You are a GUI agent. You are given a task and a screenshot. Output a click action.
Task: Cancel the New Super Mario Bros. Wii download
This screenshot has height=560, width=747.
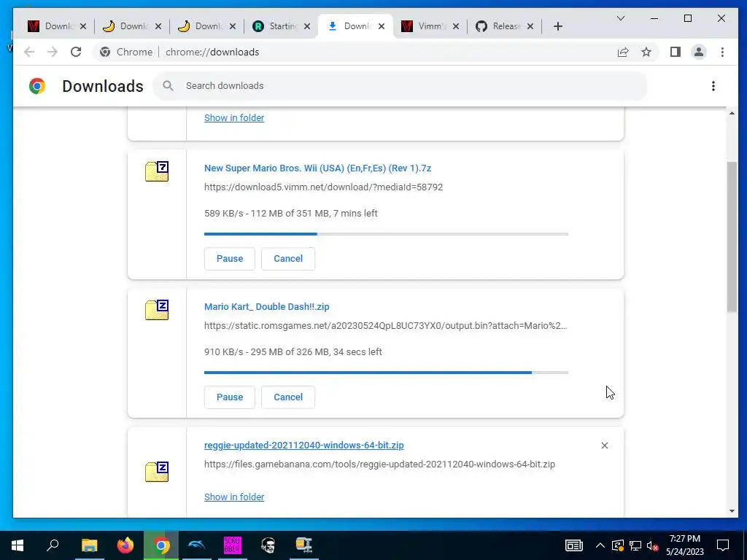(x=288, y=259)
